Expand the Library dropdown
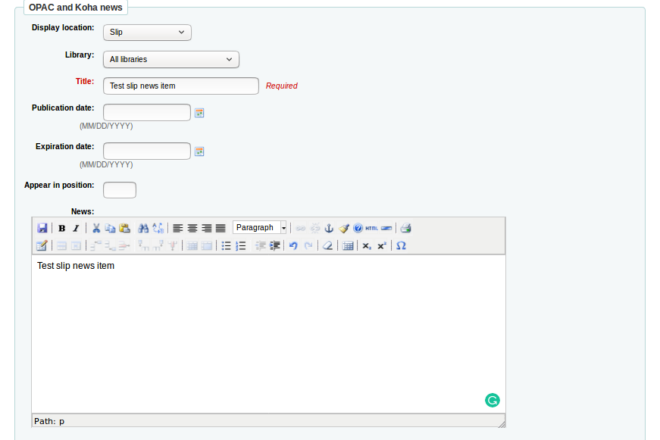Image resolution: width=660 pixels, height=440 pixels. [171, 59]
